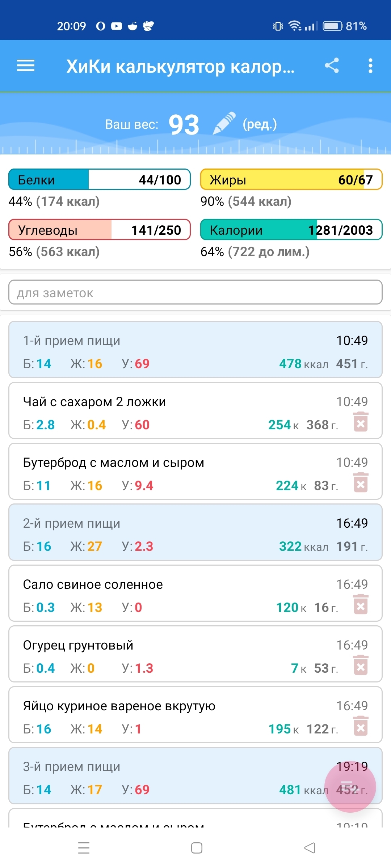Remove Сало свиное соленное entry
The height and width of the screenshot is (868, 391).
point(361,605)
